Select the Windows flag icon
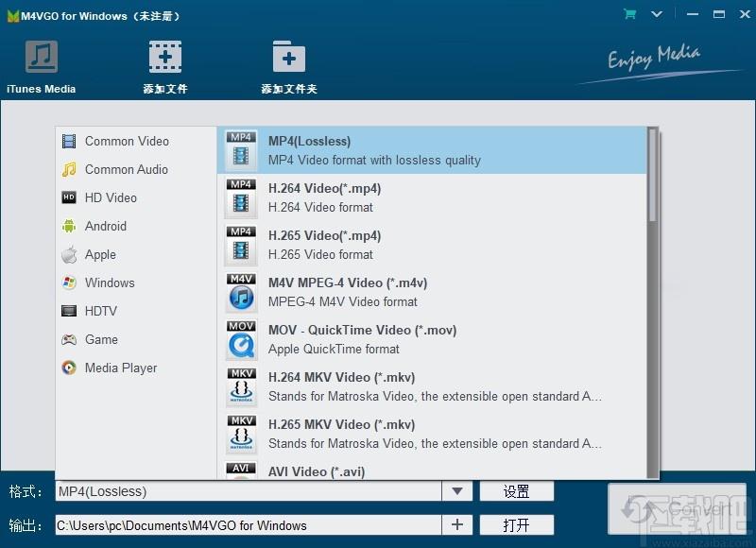The image size is (756, 548). (x=69, y=283)
